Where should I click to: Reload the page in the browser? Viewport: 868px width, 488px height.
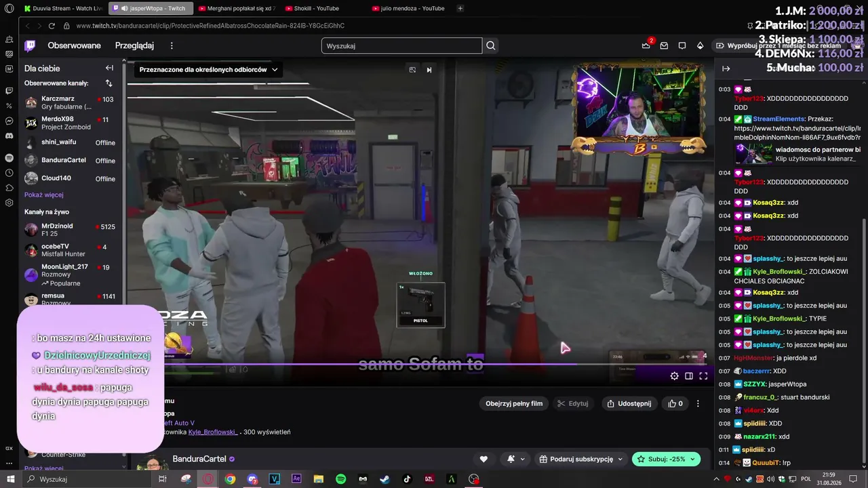click(52, 26)
